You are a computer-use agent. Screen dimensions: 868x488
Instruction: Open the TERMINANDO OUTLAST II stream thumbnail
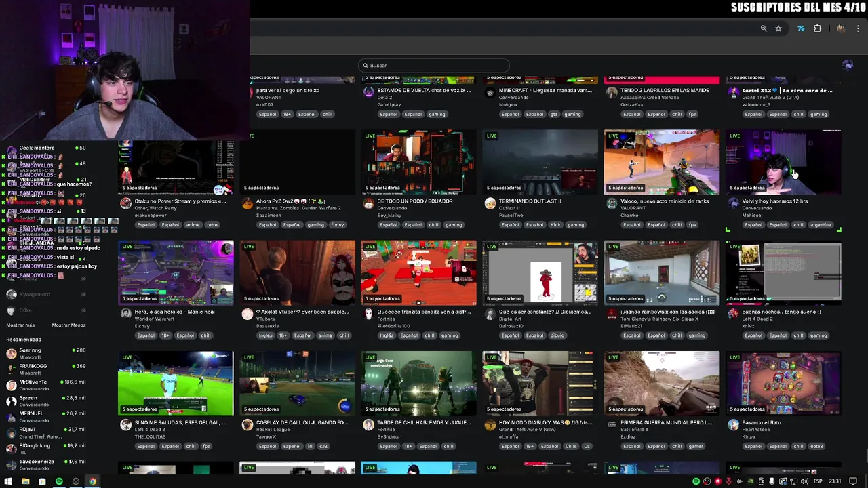click(540, 162)
